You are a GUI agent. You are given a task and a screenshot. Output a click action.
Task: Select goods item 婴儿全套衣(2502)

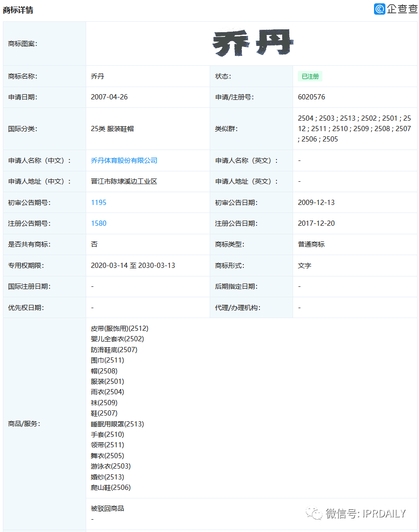pyautogui.click(x=117, y=339)
